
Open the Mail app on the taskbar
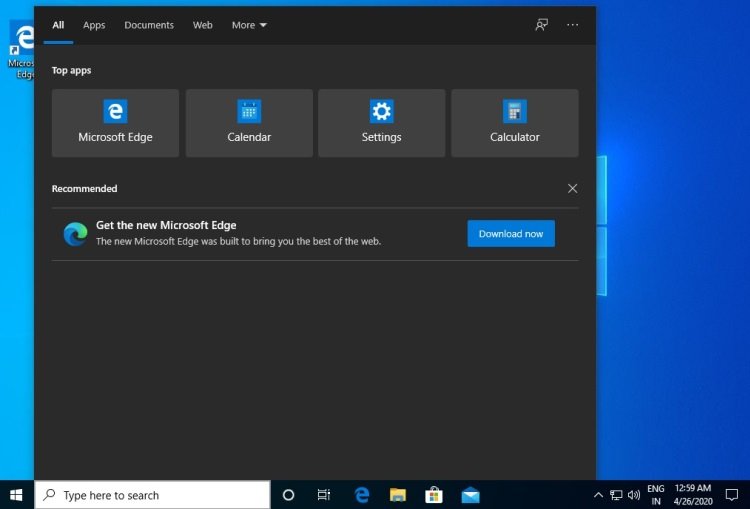470,495
